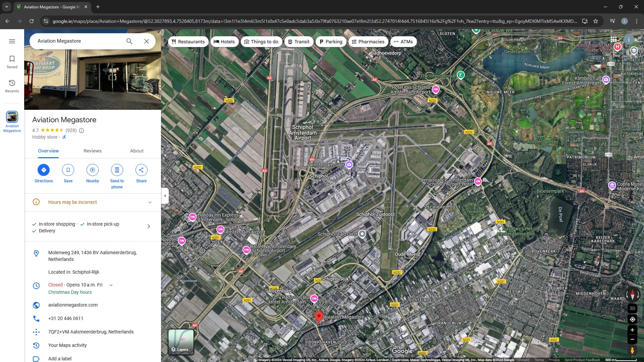Open Send Product Feedback link

point(582,360)
